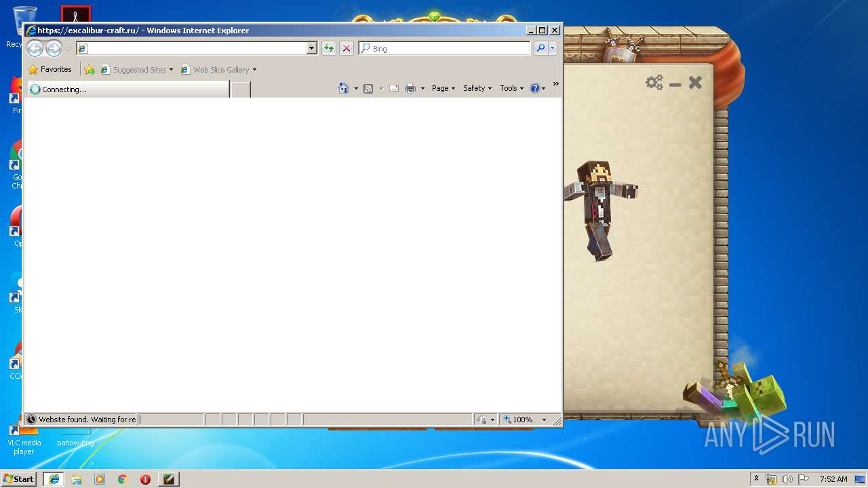Click the Home icon in command bar

coord(344,88)
